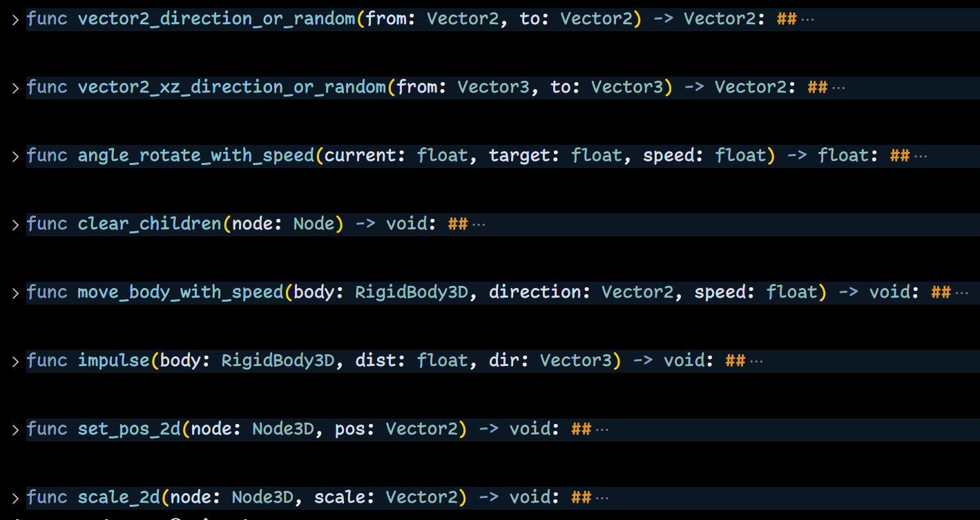The width and height of the screenshot is (980, 520).
Task: Click the collapsed ellipsis after clear_children
Action: point(478,224)
